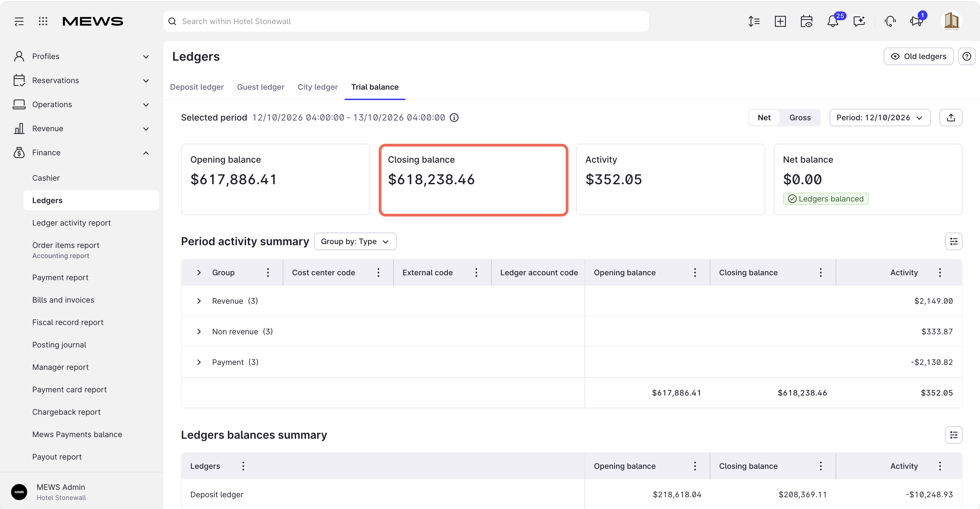This screenshot has height=509, width=980.
Task: Export the trial balance via upload icon
Action: [951, 118]
